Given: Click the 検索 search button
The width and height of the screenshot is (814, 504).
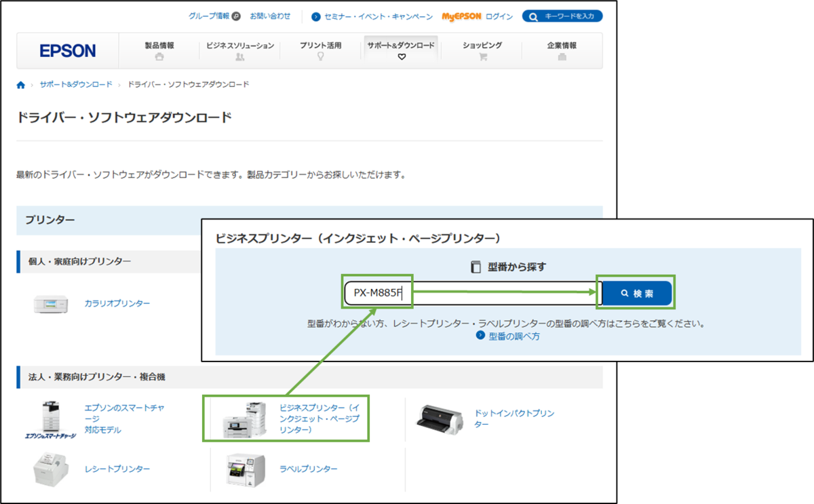Looking at the screenshot, I should pos(637,293).
